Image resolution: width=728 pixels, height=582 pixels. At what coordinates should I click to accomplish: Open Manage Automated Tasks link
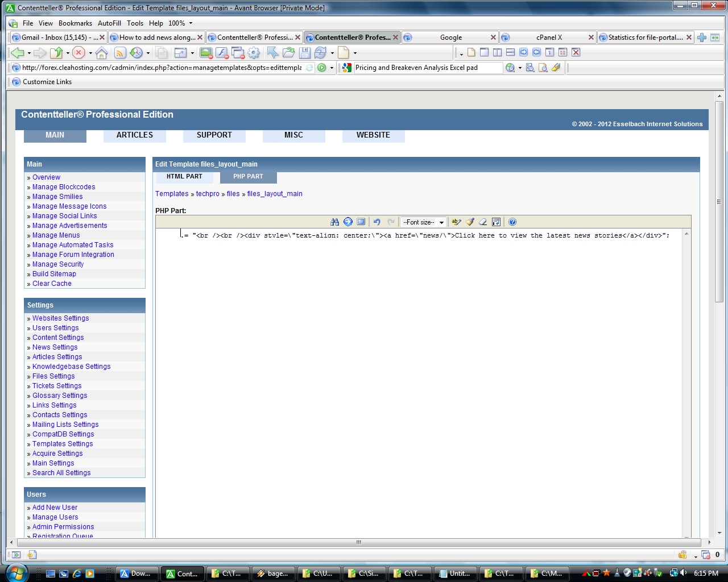pos(73,245)
